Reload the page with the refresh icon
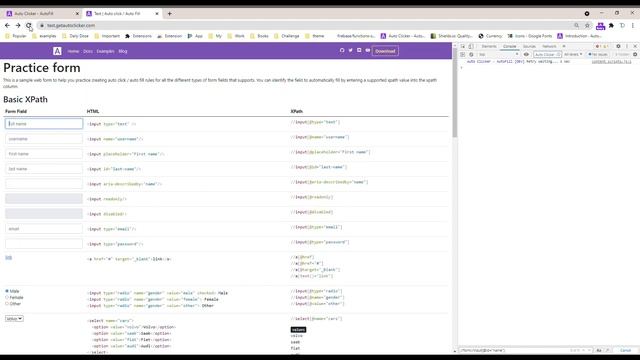This screenshot has width=640, height=360. (x=29, y=25)
